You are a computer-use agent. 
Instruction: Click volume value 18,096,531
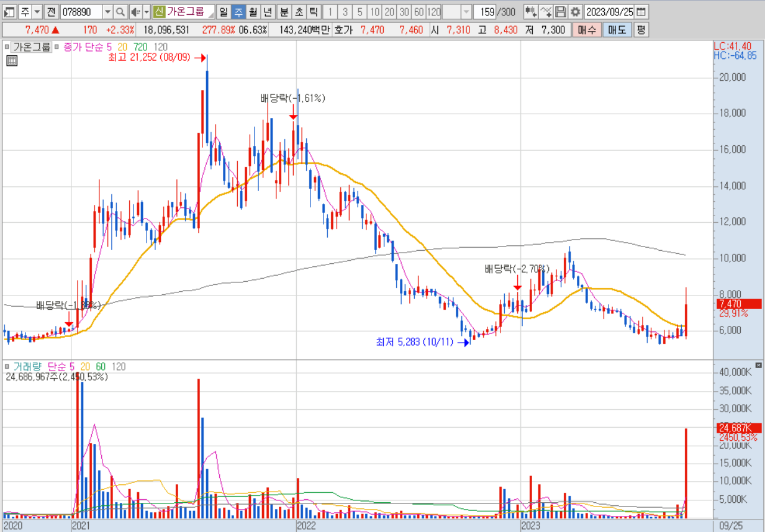click(x=166, y=30)
